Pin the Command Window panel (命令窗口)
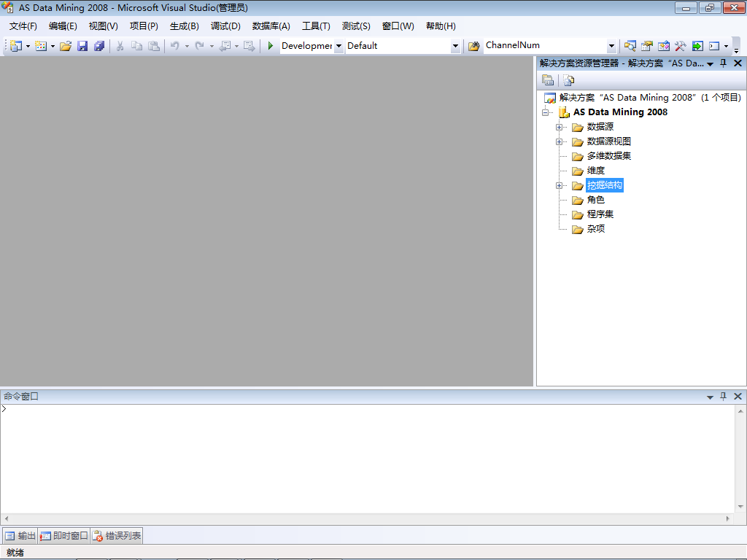The width and height of the screenshot is (747, 560). (x=723, y=396)
